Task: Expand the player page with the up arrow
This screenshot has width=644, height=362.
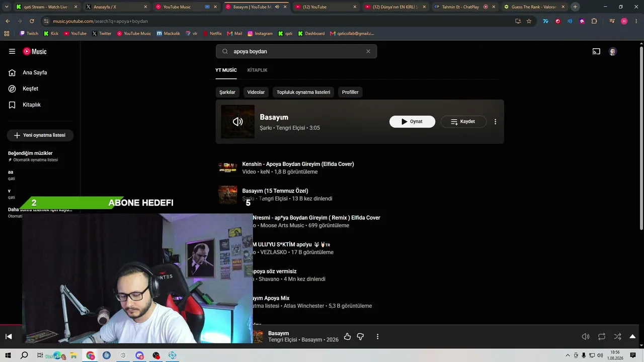Action: point(632,336)
